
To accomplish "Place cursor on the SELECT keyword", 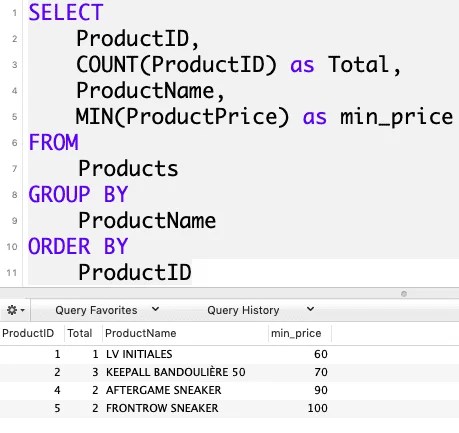I will click(x=66, y=13).
